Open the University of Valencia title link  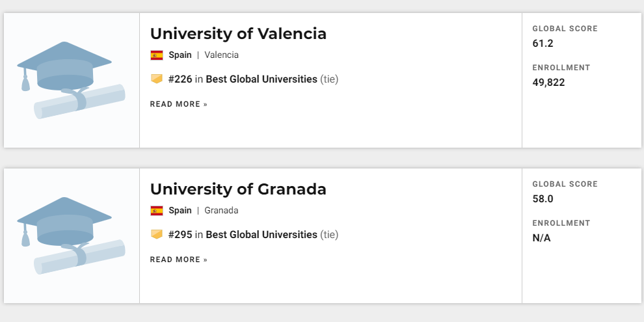click(x=238, y=34)
